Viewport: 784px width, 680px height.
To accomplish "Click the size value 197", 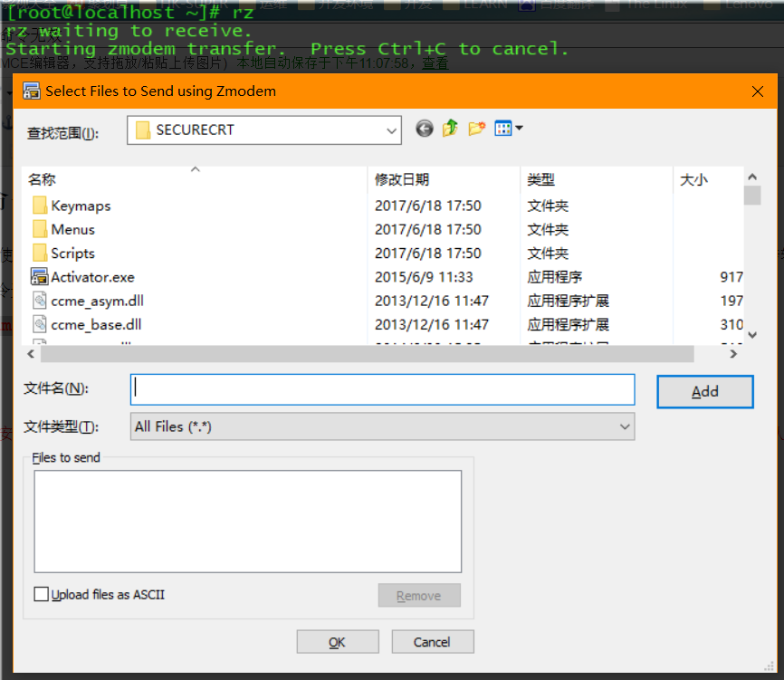I will 731,301.
